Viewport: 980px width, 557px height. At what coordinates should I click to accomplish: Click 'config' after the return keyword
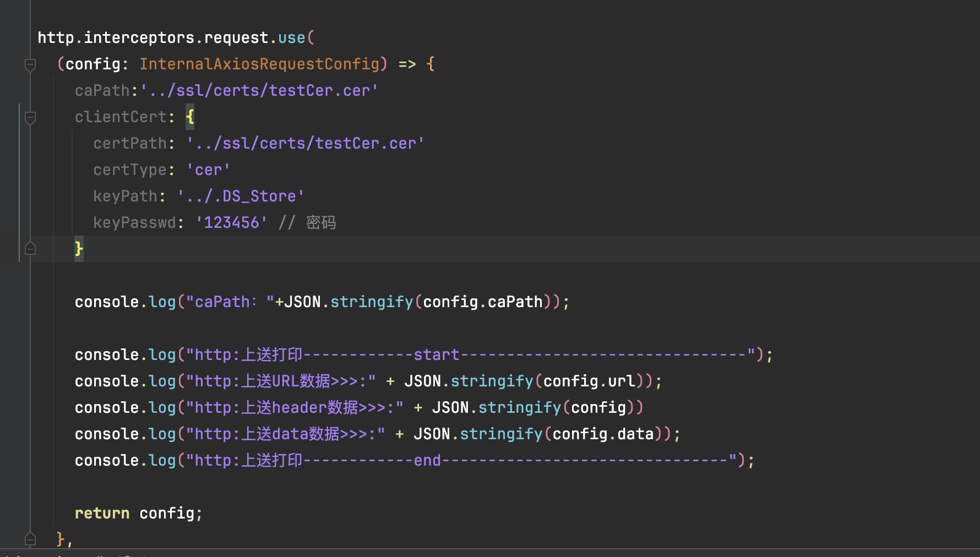pyautogui.click(x=167, y=513)
